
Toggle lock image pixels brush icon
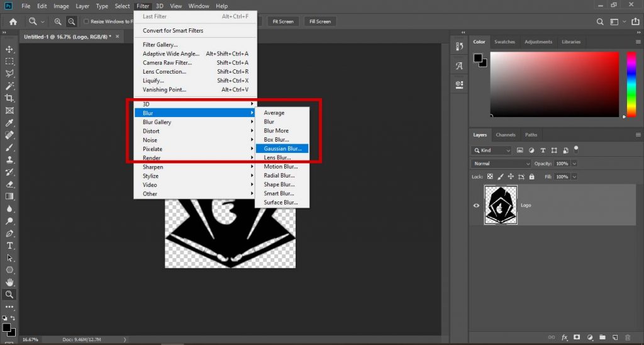pyautogui.click(x=500, y=176)
